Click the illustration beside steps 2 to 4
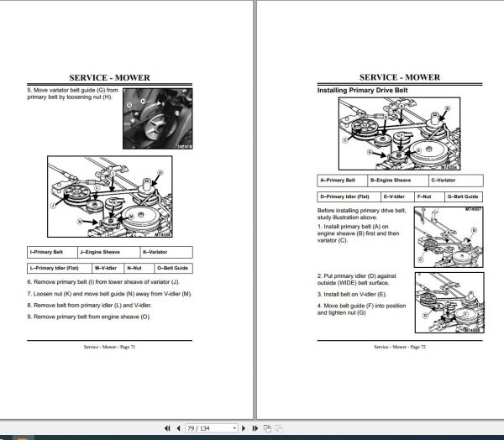 [x=449, y=303]
